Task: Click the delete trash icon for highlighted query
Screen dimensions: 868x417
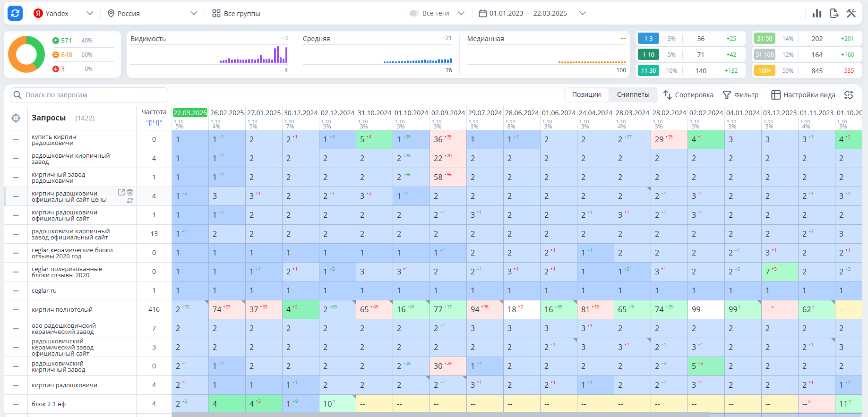Action: [x=130, y=192]
